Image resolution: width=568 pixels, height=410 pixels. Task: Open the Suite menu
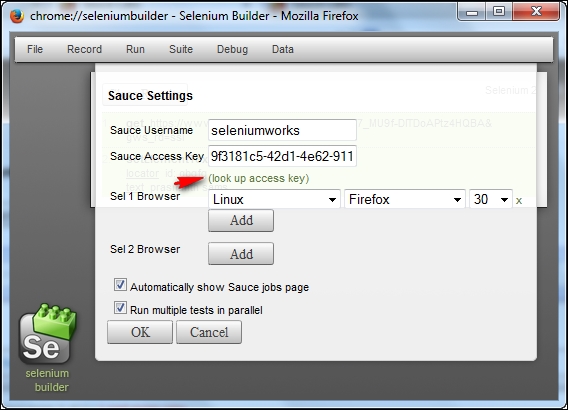(x=181, y=49)
